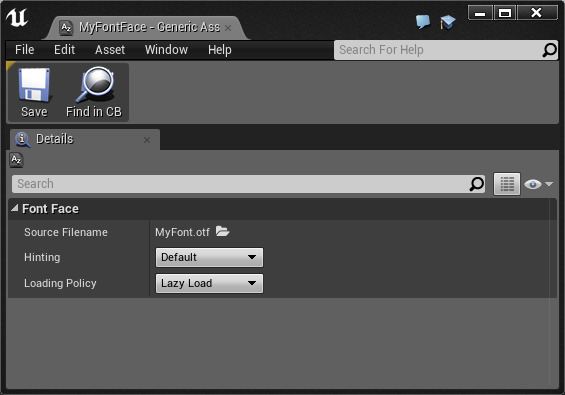
Task: Click the Hinting property label
Action: point(42,257)
